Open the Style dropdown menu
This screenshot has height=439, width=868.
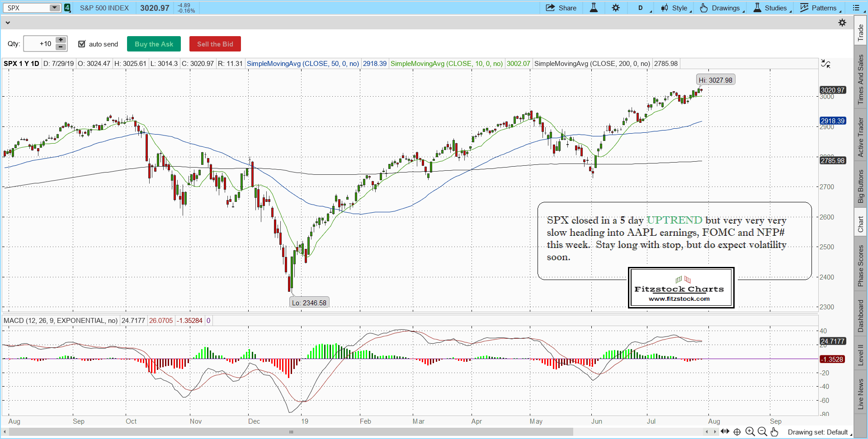pyautogui.click(x=676, y=8)
